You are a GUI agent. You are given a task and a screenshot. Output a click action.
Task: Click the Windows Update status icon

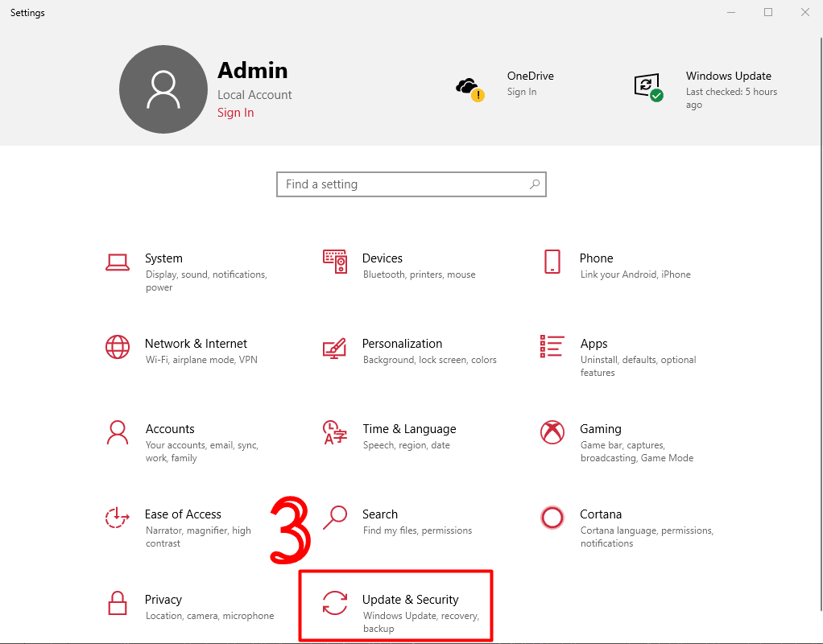649,87
